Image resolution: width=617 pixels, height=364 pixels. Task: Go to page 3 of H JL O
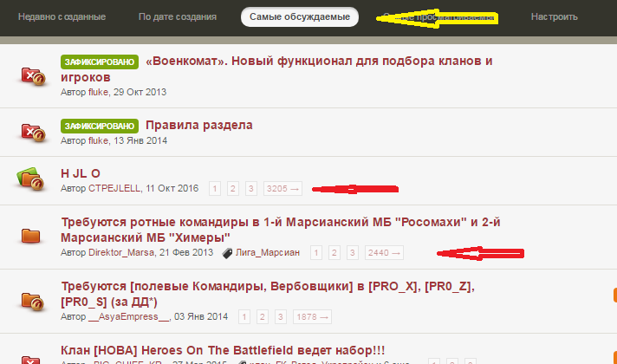tap(250, 188)
